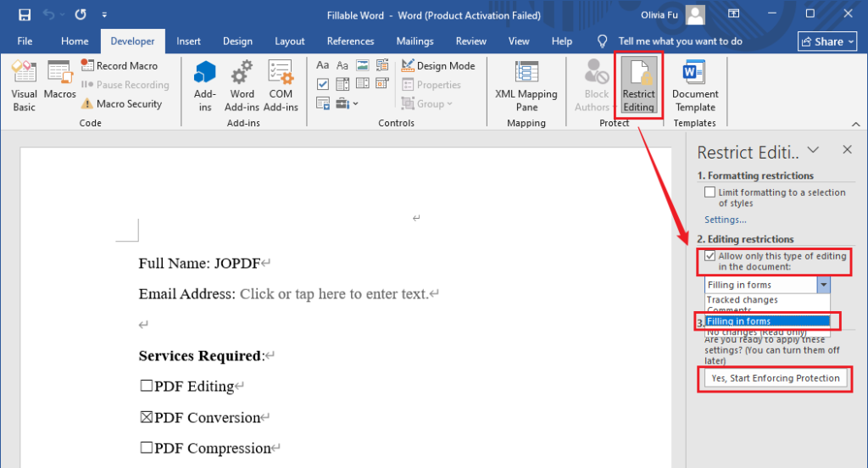Collapse the ribbon
868x468 pixels.
coord(856,124)
